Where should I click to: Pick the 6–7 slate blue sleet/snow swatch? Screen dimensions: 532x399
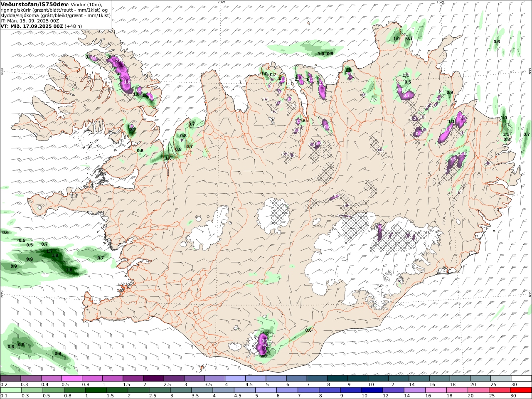click(296, 378)
